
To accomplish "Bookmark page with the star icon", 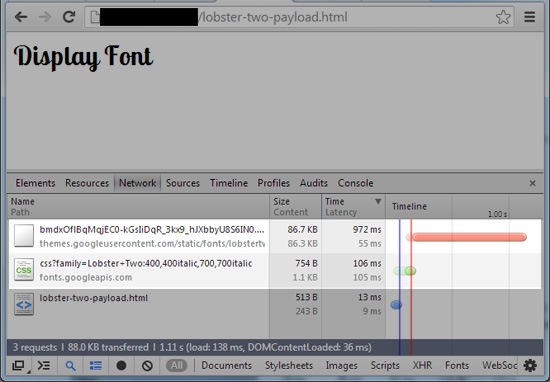I will pyautogui.click(x=503, y=17).
